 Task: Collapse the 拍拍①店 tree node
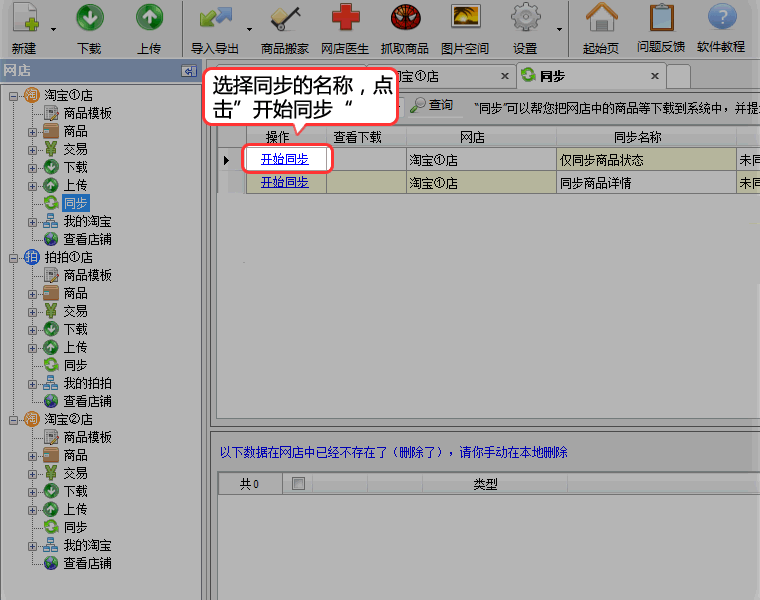point(13,258)
